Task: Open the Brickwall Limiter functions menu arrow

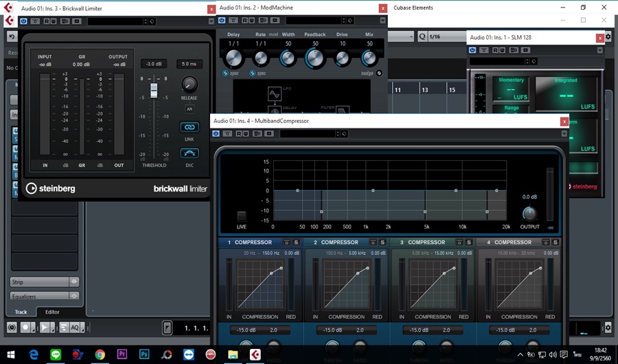Action: click(x=211, y=21)
